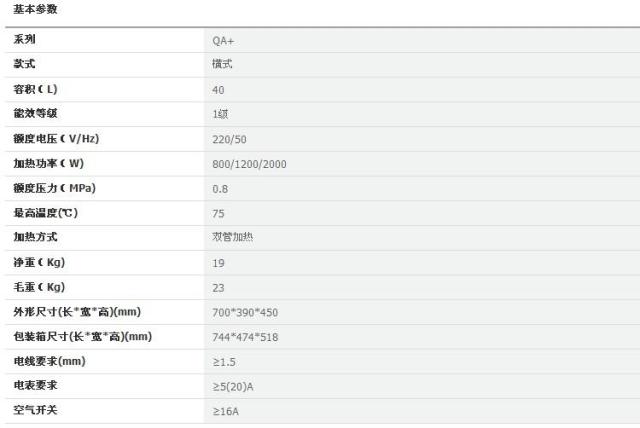Viewport: 640px width, 428px height.
Task: Select the 空气开关 row label
Action: [x=35, y=410]
